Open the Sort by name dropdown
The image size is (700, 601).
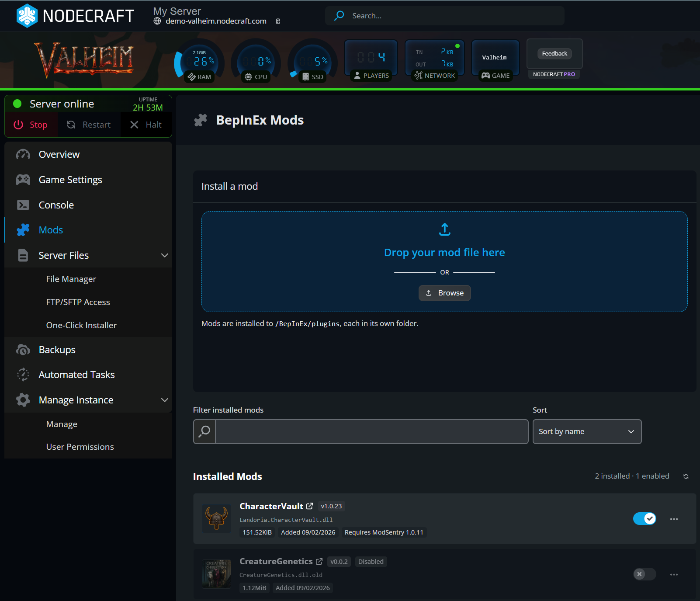click(587, 431)
